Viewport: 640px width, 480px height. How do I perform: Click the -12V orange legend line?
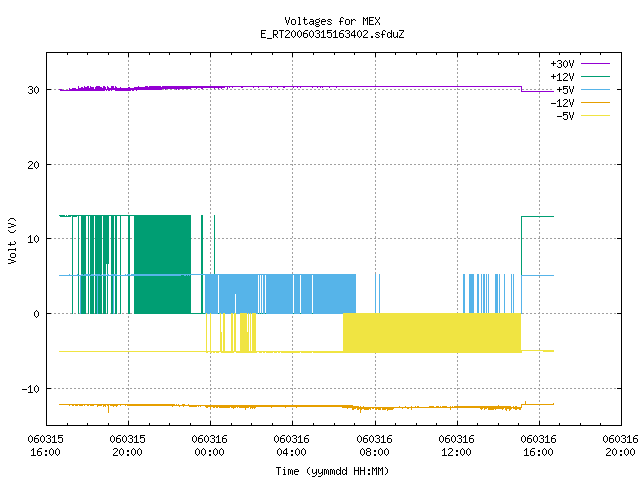click(x=595, y=102)
